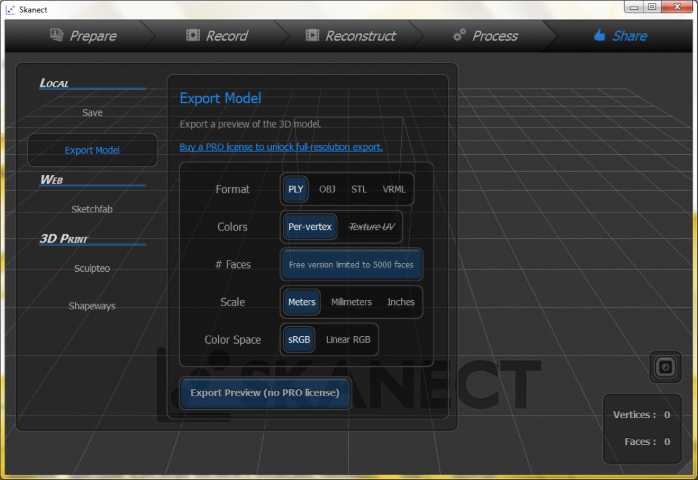Choose Per-vertex colors
The width and height of the screenshot is (698, 480).
(310, 227)
